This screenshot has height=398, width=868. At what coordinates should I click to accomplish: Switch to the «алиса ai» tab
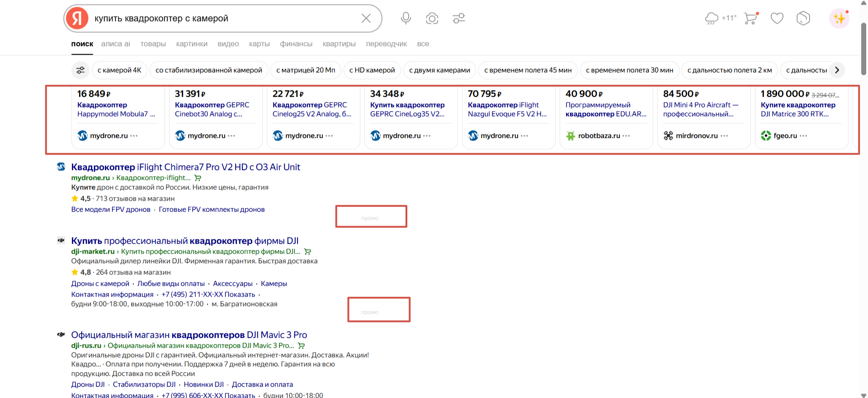tap(116, 44)
